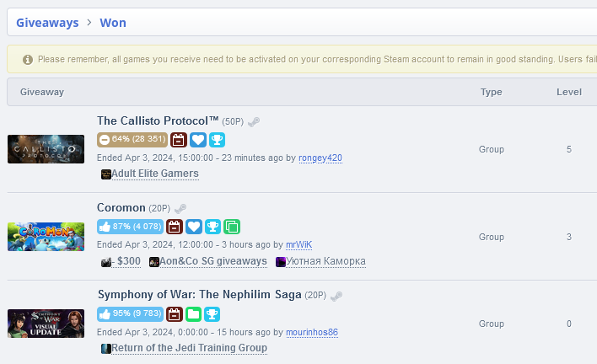Viewport: 597px width, 364px height.
Task: Click the Group type cell in Callisto Protocol row
Action: pos(492,149)
